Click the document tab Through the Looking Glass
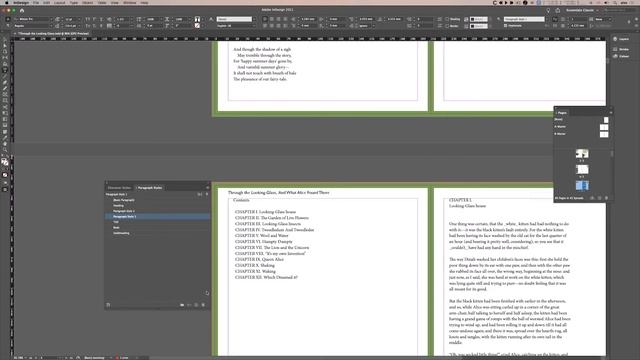 pyautogui.click(x=53, y=33)
